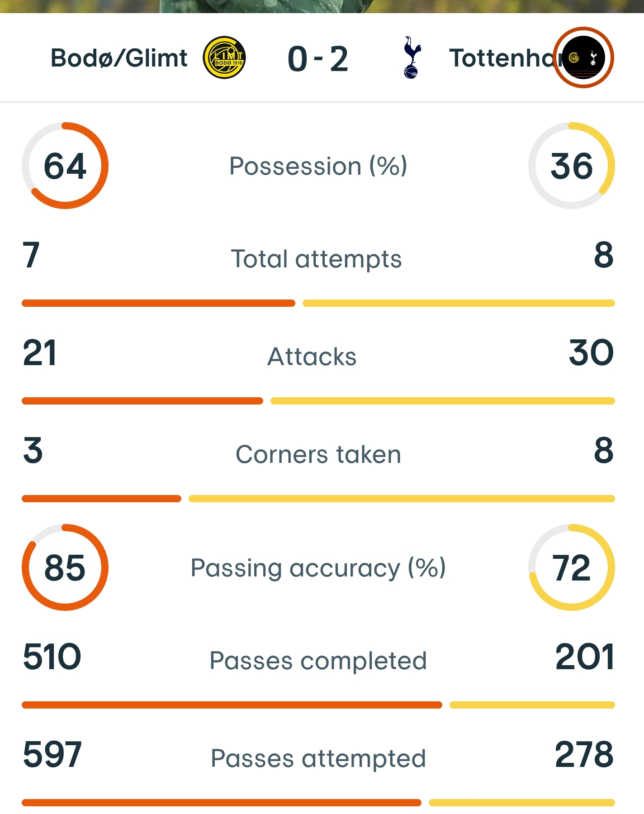Click the yellow Corners taken bar
644x814 pixels.
pyautogui.click(x=402, y=499)
